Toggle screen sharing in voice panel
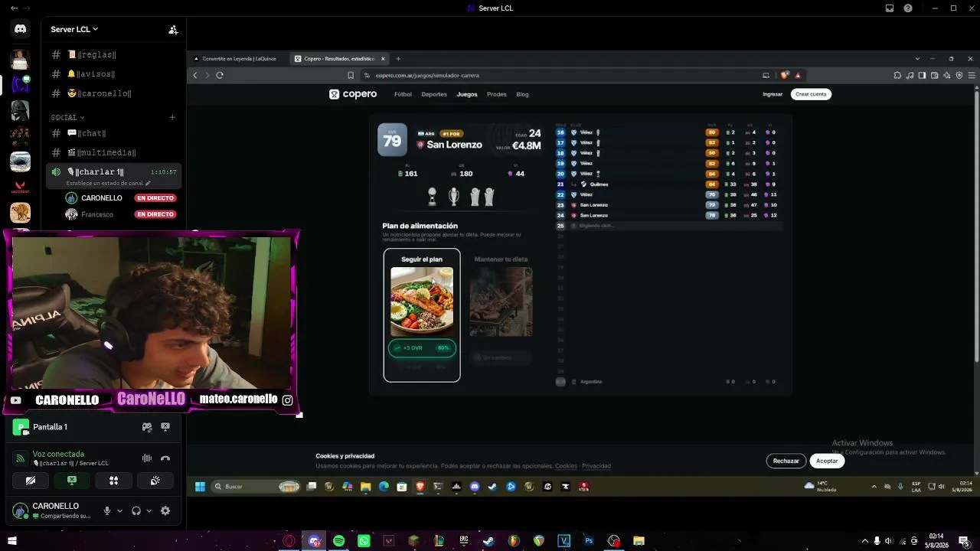980x551 pixels. point(72,481)
